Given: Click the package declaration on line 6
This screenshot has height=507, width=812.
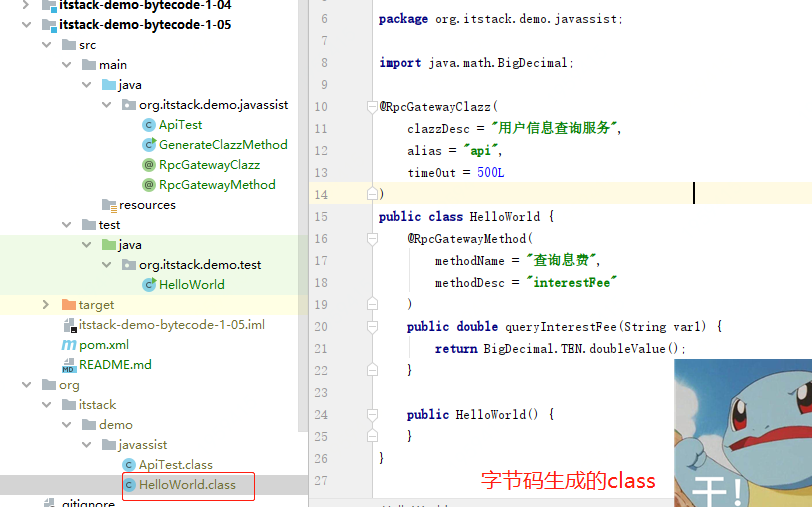Looking at the screenshot, I should tap(501, 19).
